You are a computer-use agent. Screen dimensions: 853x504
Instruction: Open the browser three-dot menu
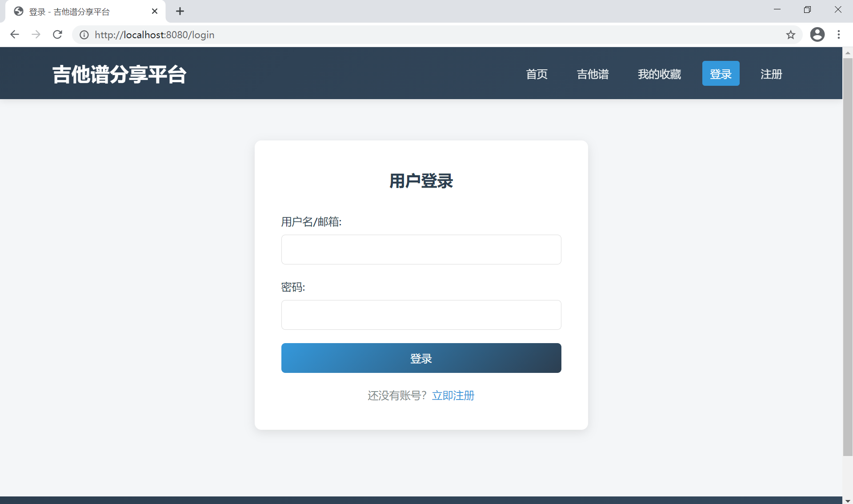click(x=838, y=35)
